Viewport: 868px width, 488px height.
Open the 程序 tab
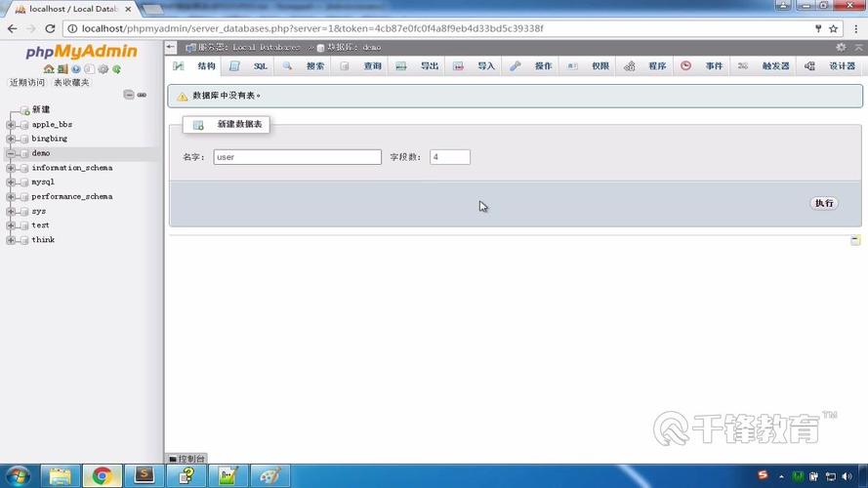[x=645, y=65]
